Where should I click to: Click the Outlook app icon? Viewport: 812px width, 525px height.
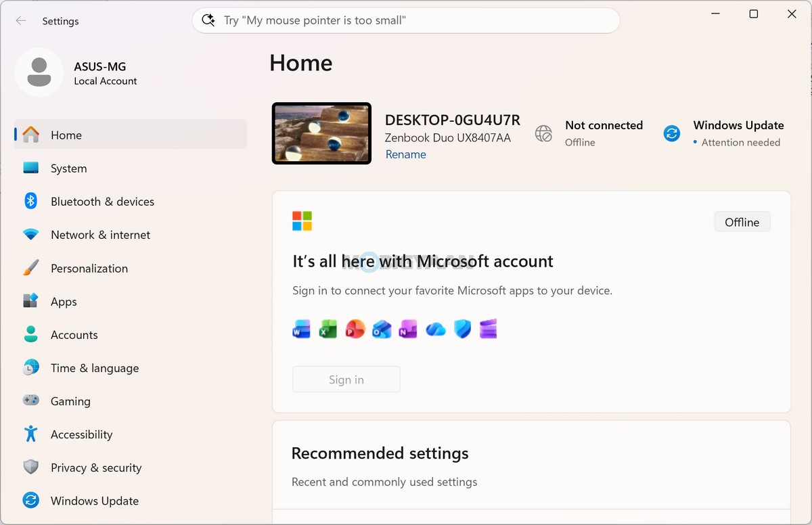[382, 329]
